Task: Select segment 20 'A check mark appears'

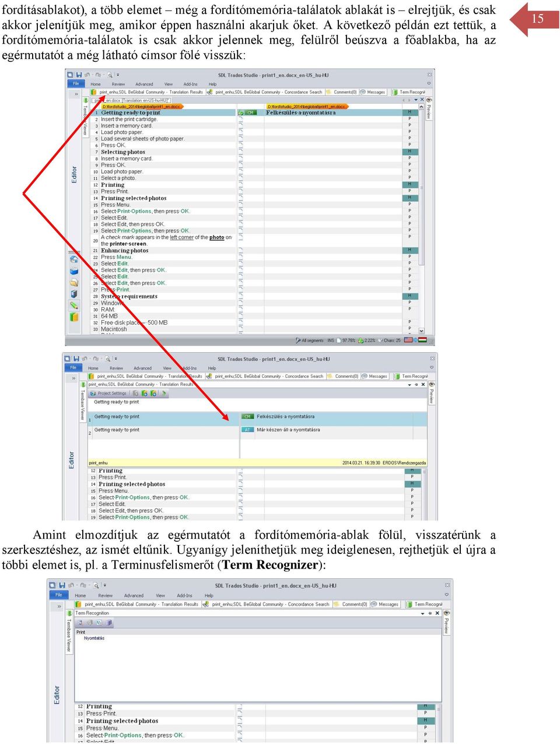Action: pyautogui.click(x=166, y=240)
